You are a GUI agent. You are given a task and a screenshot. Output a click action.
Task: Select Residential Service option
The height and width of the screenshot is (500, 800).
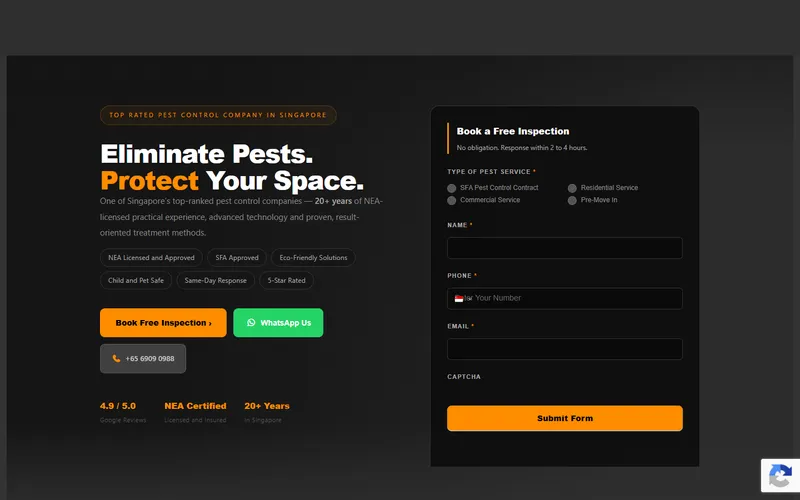(572, 188)
